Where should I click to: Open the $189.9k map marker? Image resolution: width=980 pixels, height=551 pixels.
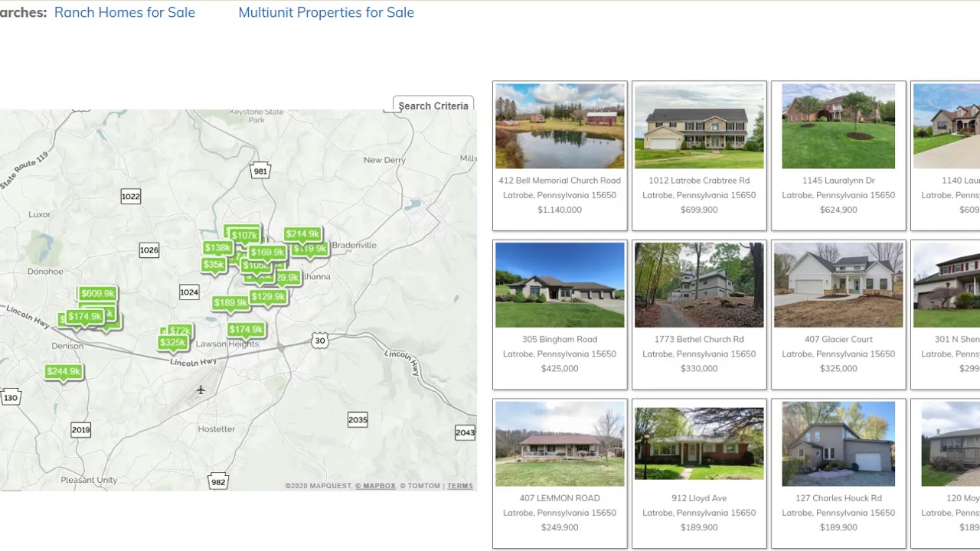230,303
